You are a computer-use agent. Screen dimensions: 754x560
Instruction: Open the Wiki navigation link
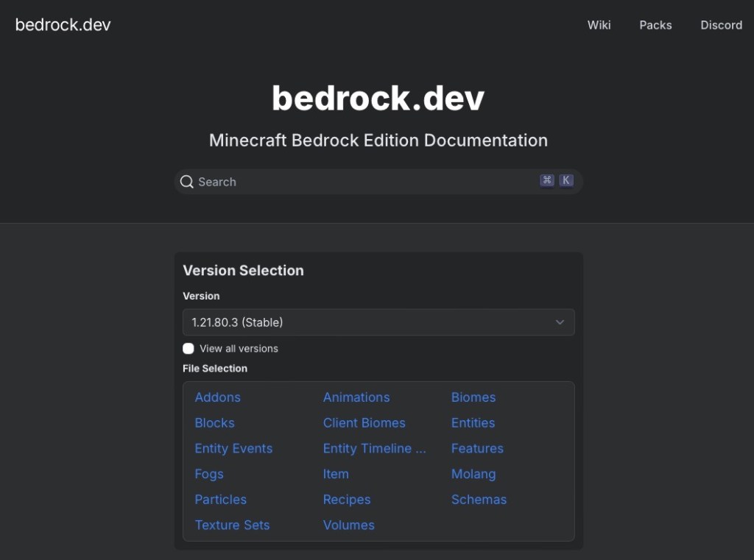(599, 25)
